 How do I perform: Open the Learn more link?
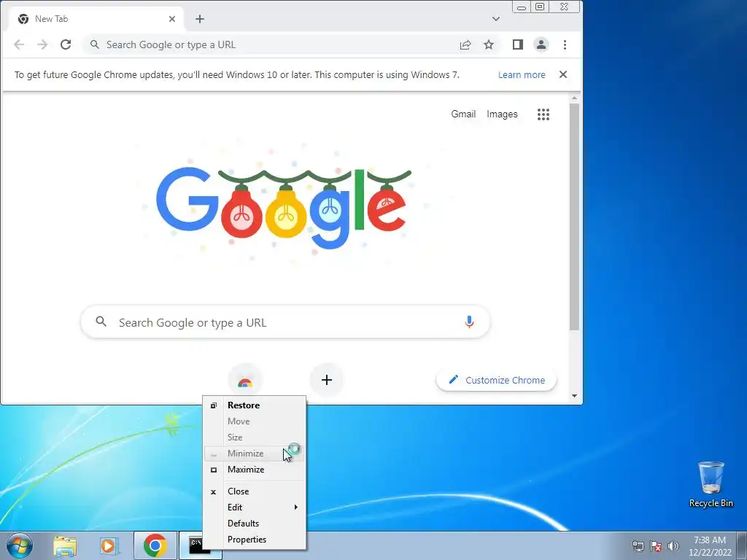[x=522, y=75]
